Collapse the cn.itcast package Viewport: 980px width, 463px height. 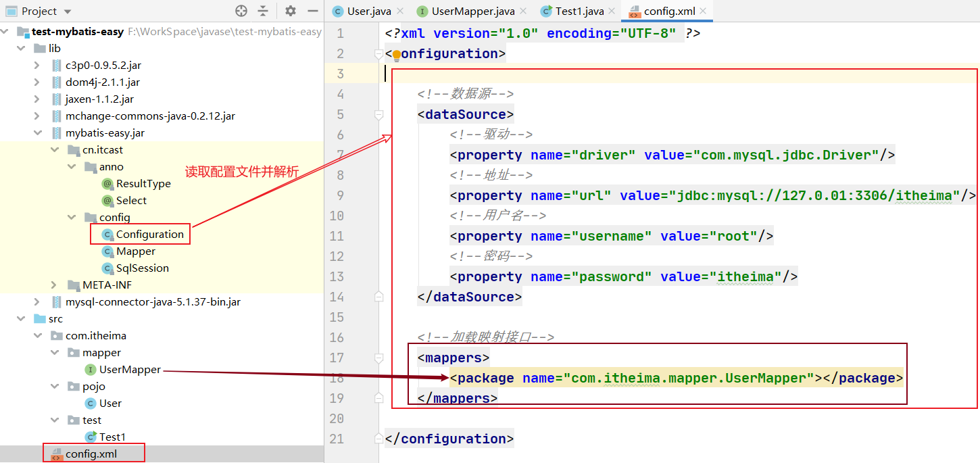tap(55, 149)
